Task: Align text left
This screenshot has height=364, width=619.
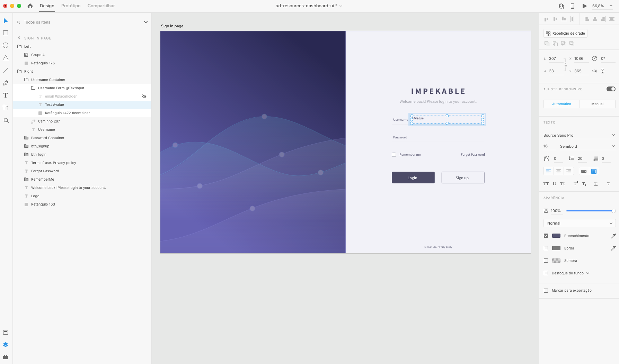Action: pyautogui.click(x=548, y=171)
